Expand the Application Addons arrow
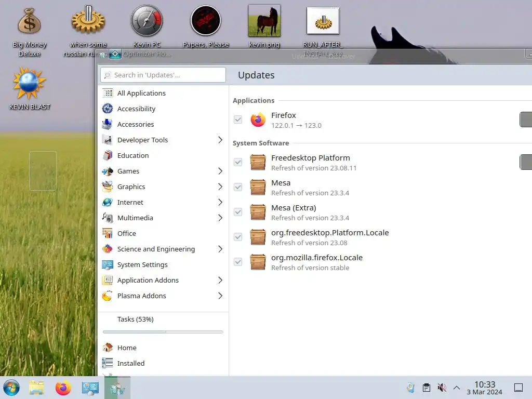The width and height of the screenshot is (532, 399). 220,280
